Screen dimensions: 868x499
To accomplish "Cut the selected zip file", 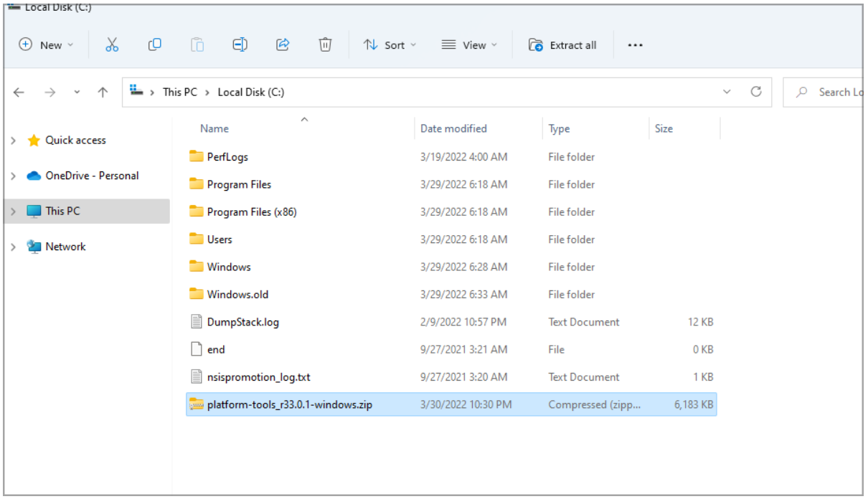I will tap(111, 44).
